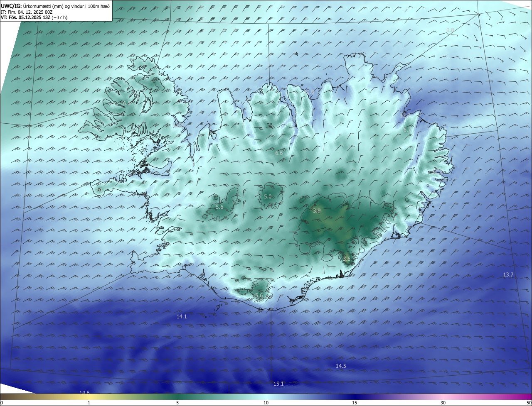Viewport: 532px width, 406px height.
Task: Click the 13.7 value label
Action: coord(508,275)
